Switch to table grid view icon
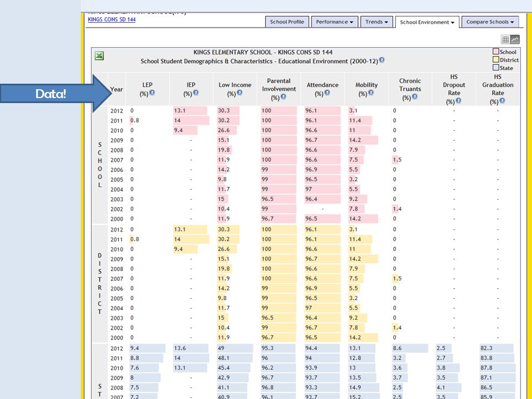 (505, 39)
